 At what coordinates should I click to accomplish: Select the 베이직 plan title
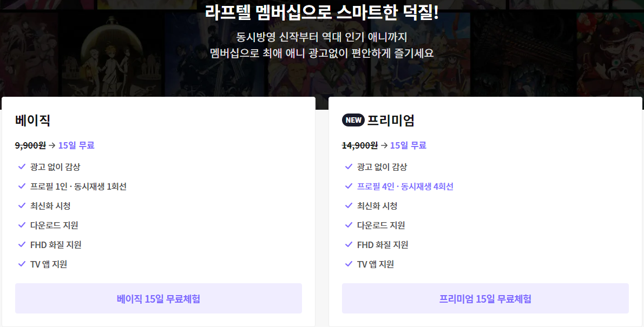[32, 120]
